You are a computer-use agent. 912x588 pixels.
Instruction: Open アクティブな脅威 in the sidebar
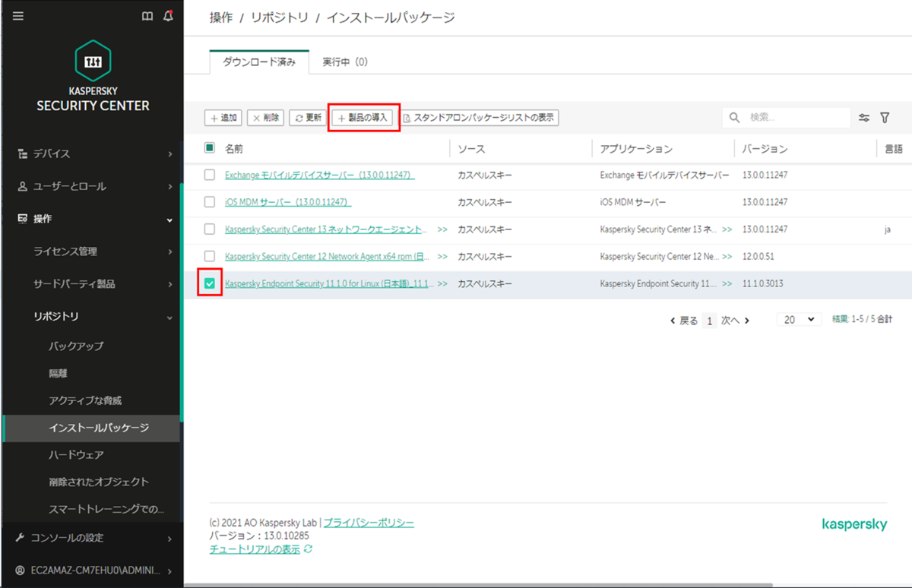85,400
